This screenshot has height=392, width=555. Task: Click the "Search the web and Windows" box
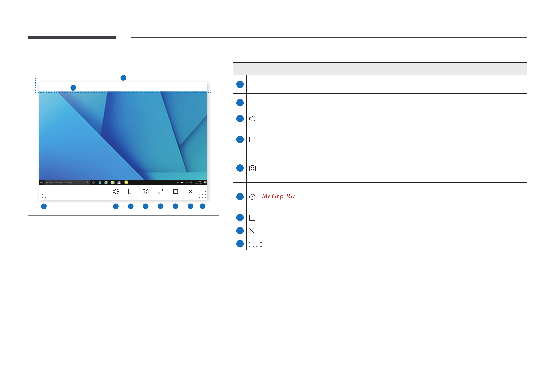67,183
